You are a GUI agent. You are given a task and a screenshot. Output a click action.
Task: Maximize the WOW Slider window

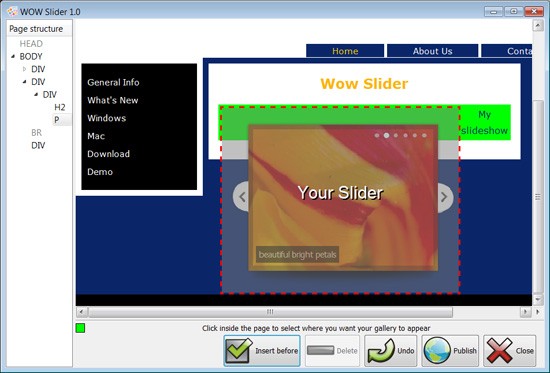tap(514, 12)
